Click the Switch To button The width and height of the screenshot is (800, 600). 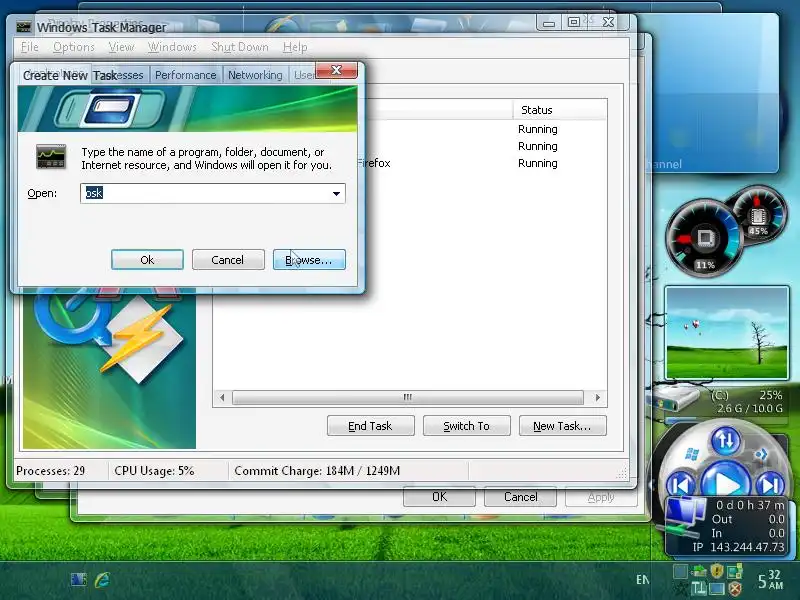tap(467, 426)
